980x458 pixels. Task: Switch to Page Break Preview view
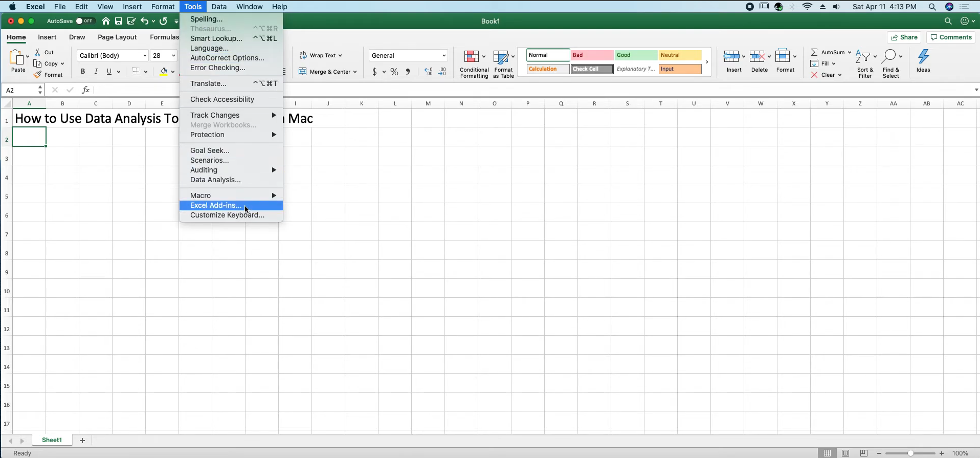tap(864, 453)
